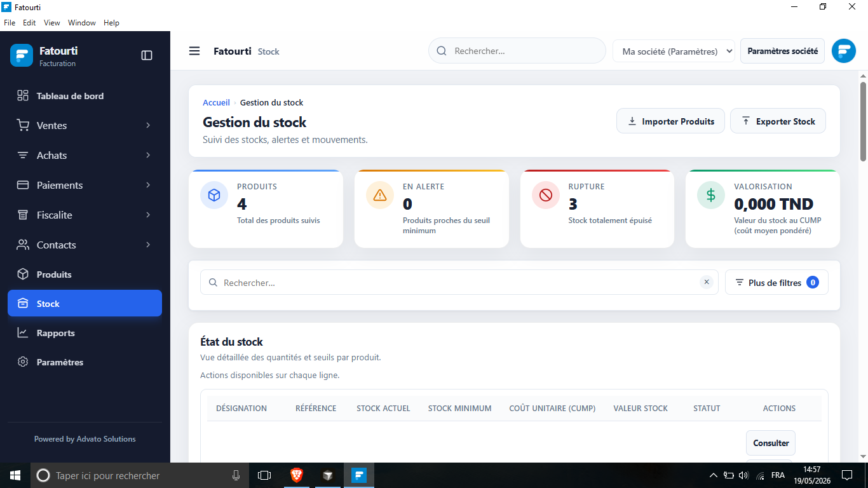Click the Rapports chart icon
The image size is (868, 488).
tap(23, 332)
